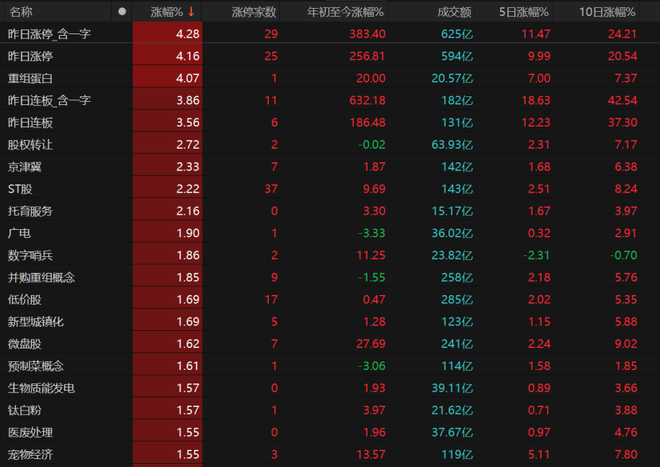Viewport: 660px width, 467px height.
Task: Sort by 涨停家数 column header
Action: coord(254,12)
